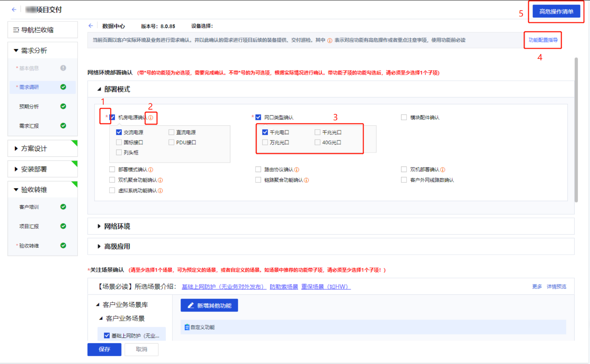Click the info icon beside 机房电源确认
The height and width of the screenshot is (364, 590).
(x=151, y=118)
